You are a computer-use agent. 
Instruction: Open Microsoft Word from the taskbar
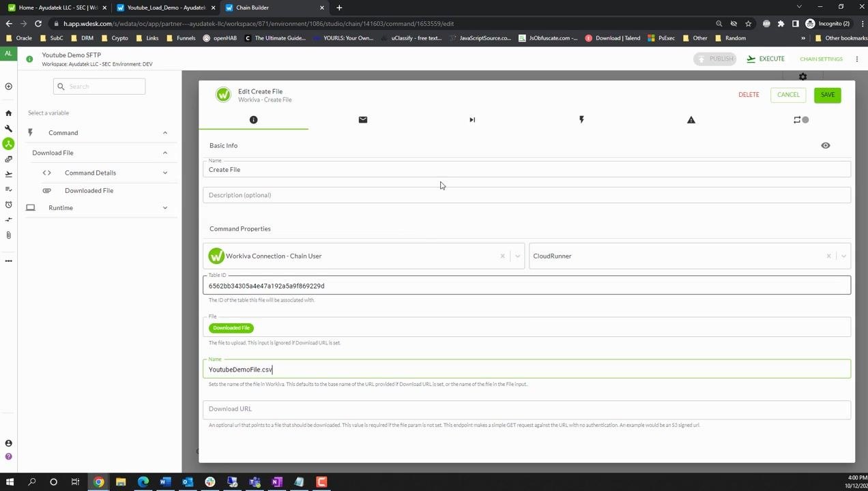(x=165, y=482)
